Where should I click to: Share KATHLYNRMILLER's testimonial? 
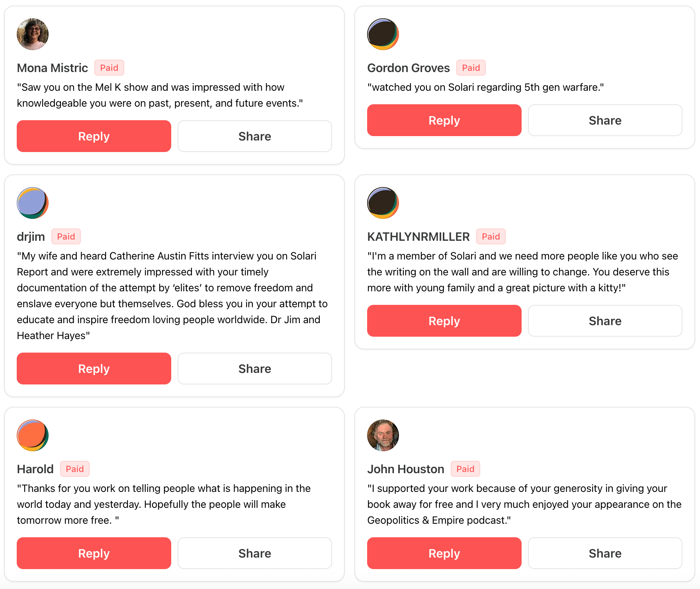605,321
